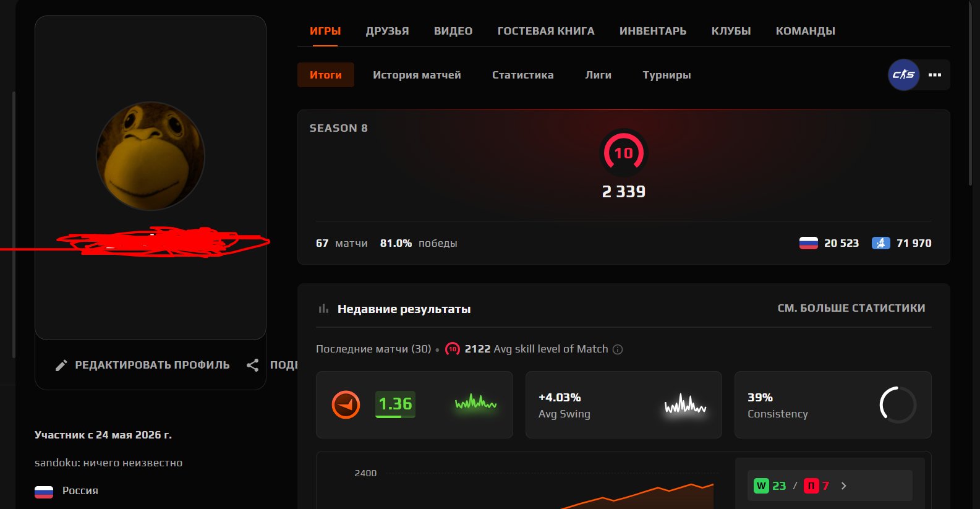Click the 2 339 Elo value
The image size is (980, 509).
click(624, 192)
